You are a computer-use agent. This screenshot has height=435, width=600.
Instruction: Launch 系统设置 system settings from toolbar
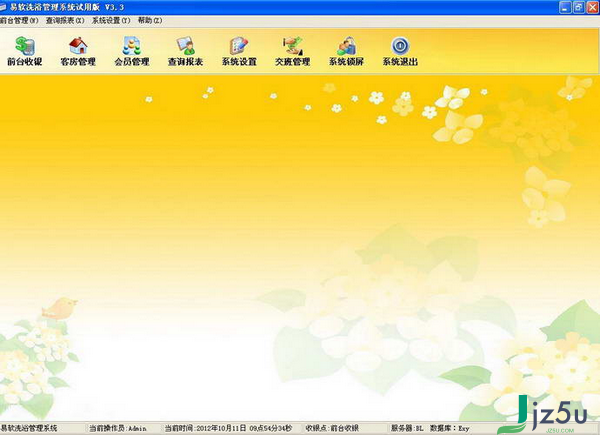coord(239,51)
